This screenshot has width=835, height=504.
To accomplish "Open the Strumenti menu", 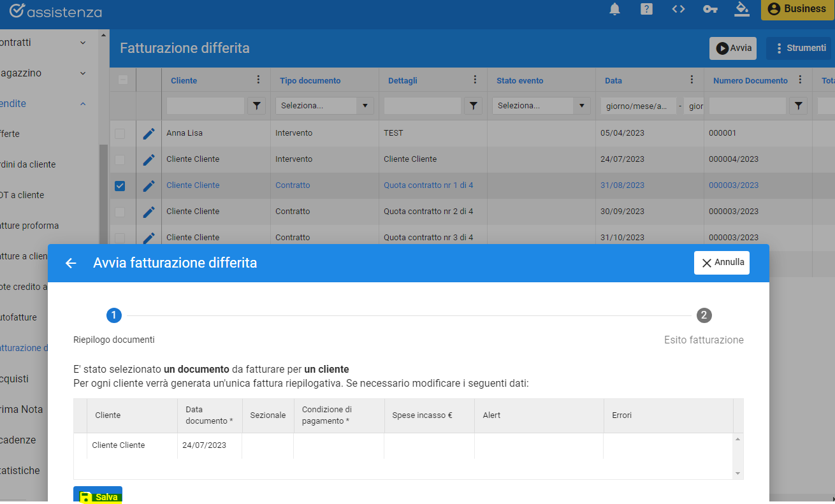I will click(x=799, y=48).
